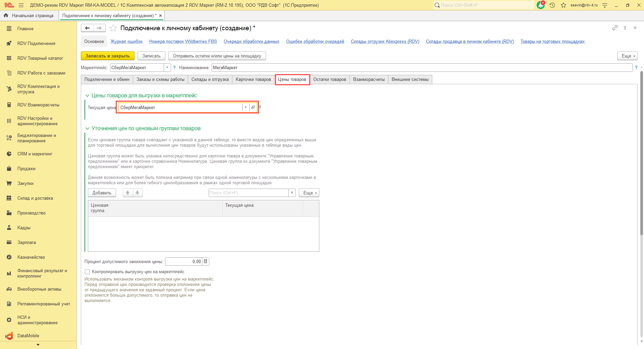Open RDV:Комплектация и отгрузка section
The height and width of the screenshot is (349, 644).
[x=38, y=89]
